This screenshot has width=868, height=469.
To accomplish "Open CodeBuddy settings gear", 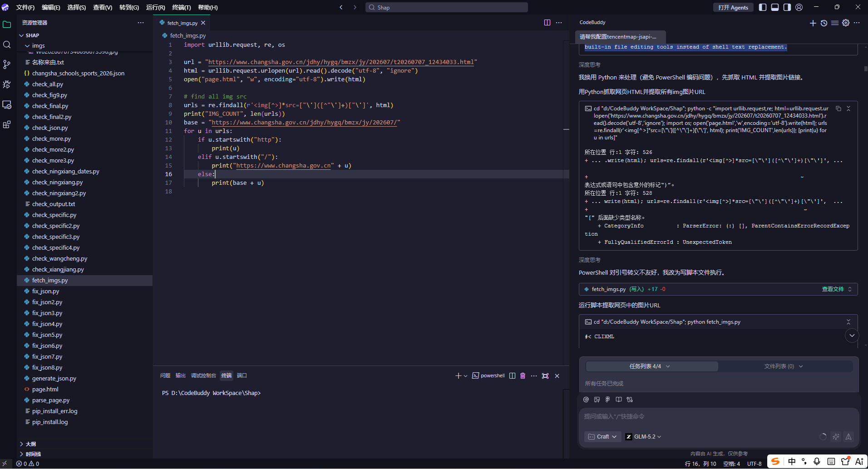I will point(846,23).
